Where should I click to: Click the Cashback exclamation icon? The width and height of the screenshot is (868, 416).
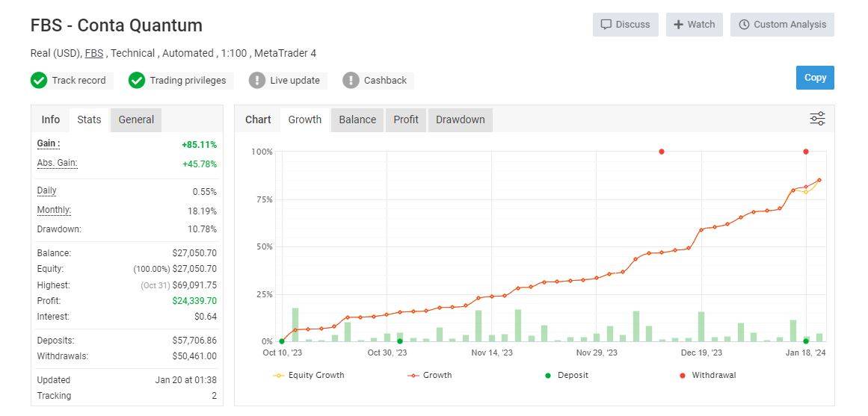[x=351, y=80]
